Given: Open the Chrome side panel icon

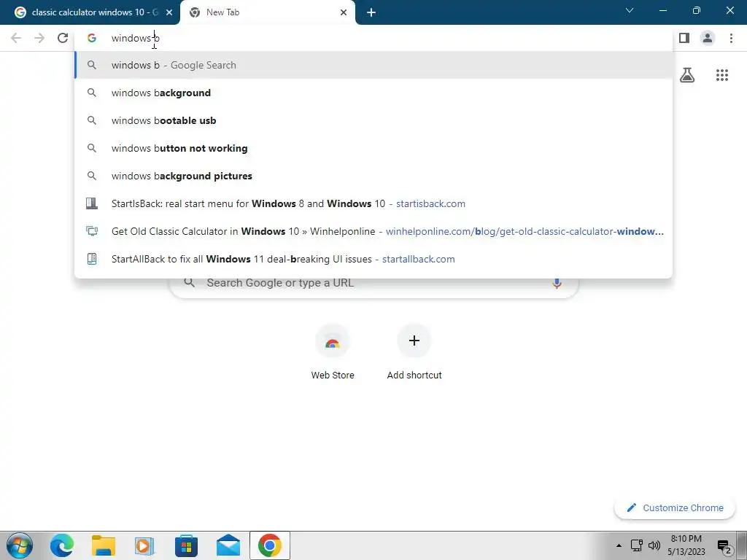Looking at the screenshot, I should pos(684,38).
